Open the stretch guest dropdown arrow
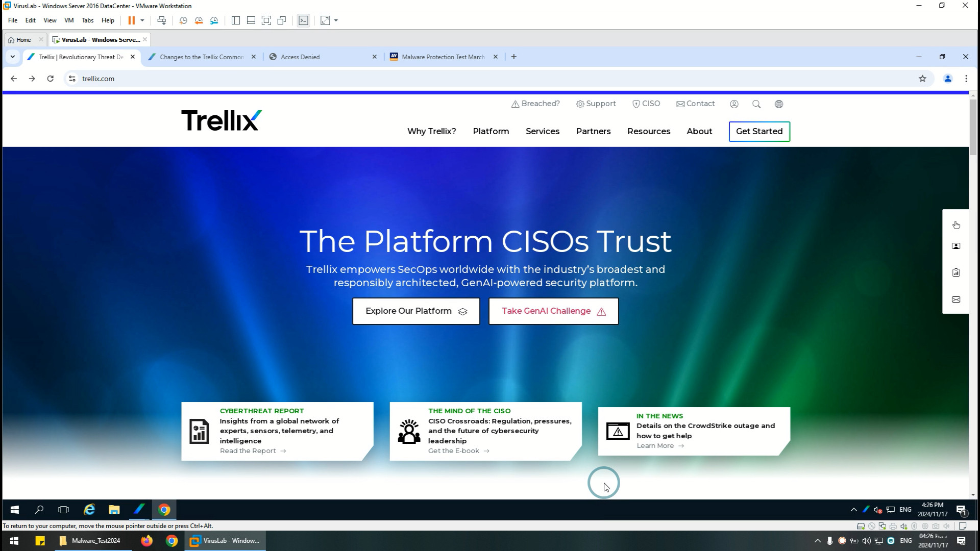Screen dimensions: 980x551 point(336,20)
